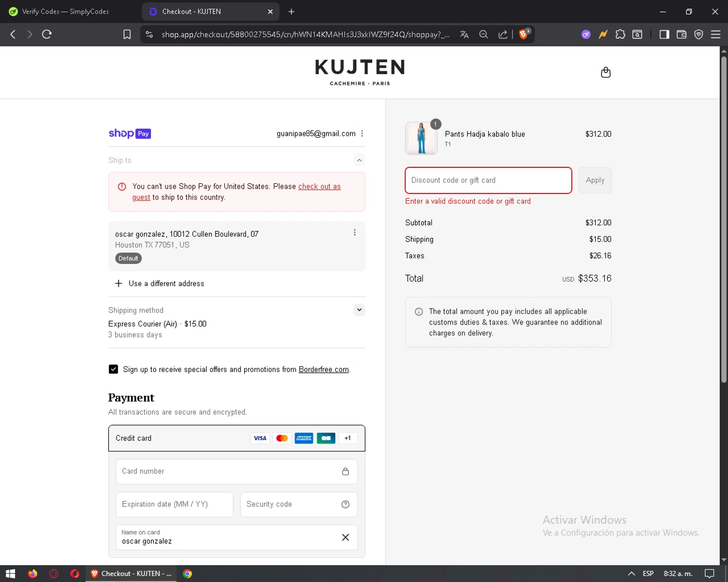Screen dimensions: 728x582
Task: Focus the Card number field
Action: click(236, 471)
